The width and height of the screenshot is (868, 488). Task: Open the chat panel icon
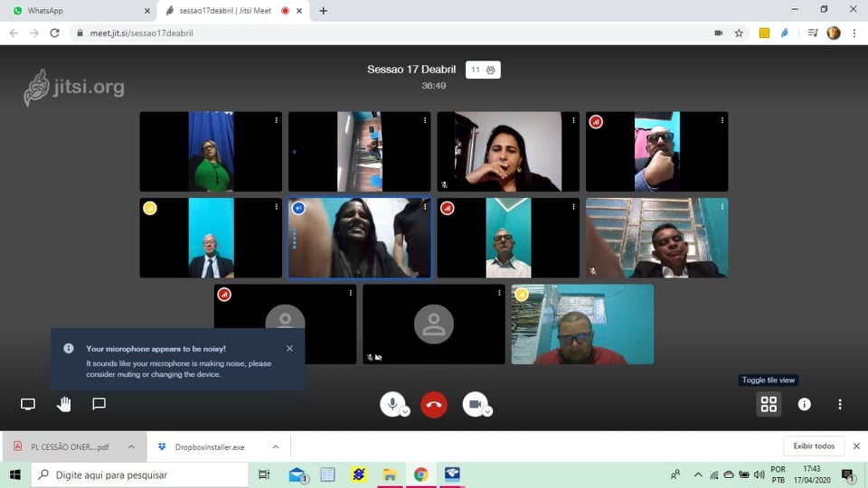click(x=99, y=404)
